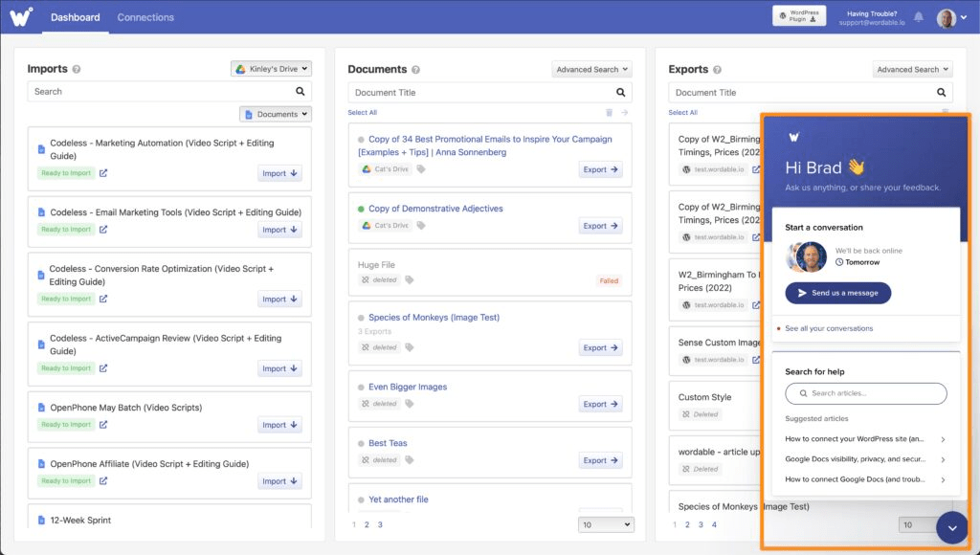
Task: Export the Demonstrative Adjectives document
Action: [600, 226]
